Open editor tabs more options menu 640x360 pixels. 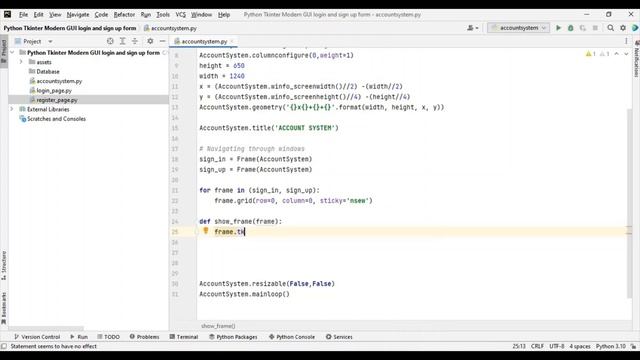point(626,41)
